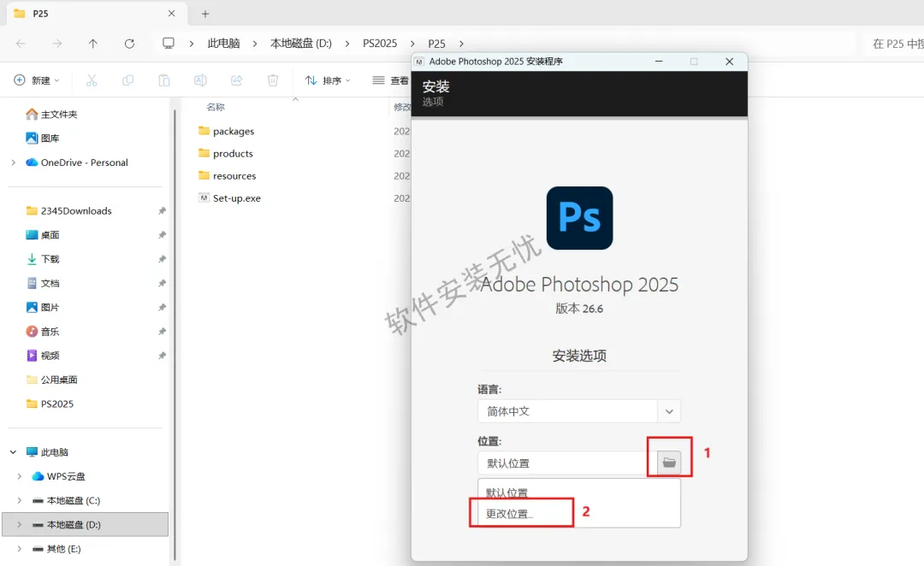Open the 查看 view menu
The width and height of the screenshot is (924, 566).
(391, 80)
